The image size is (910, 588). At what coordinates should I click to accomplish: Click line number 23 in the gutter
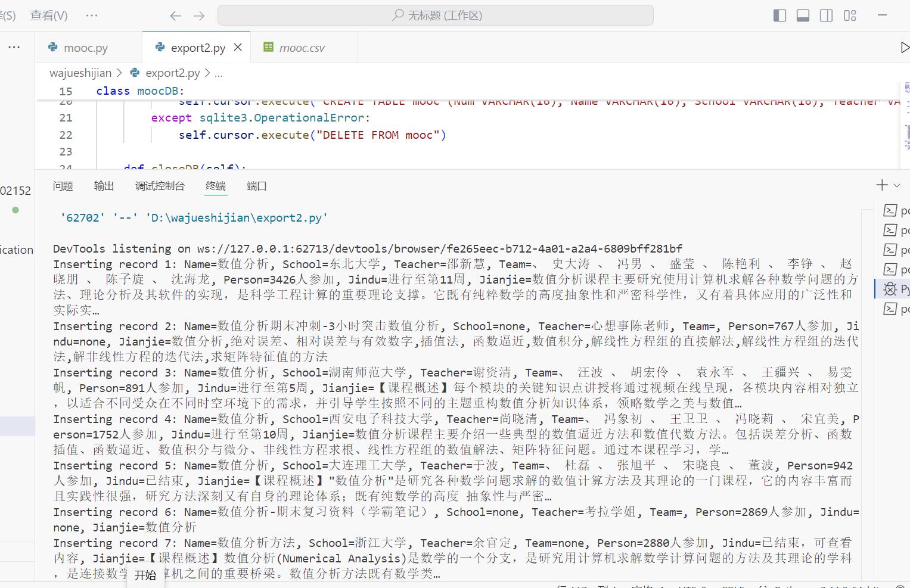click(x=66, y=152)
